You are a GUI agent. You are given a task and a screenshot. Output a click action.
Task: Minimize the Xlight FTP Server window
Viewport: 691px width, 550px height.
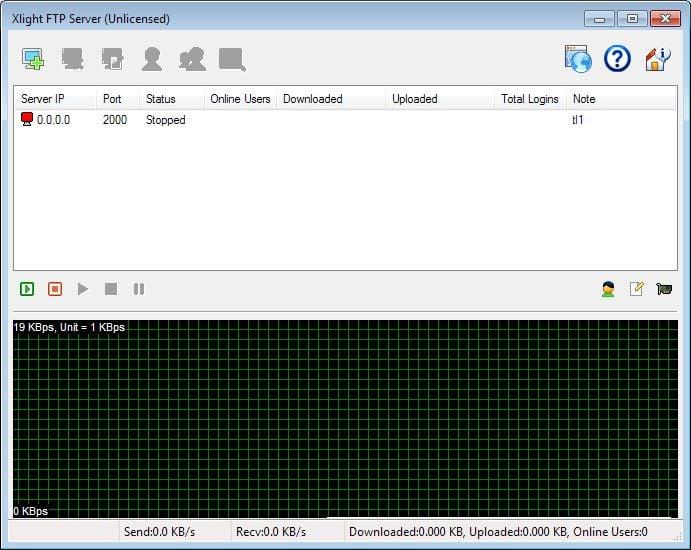point(599,19)
